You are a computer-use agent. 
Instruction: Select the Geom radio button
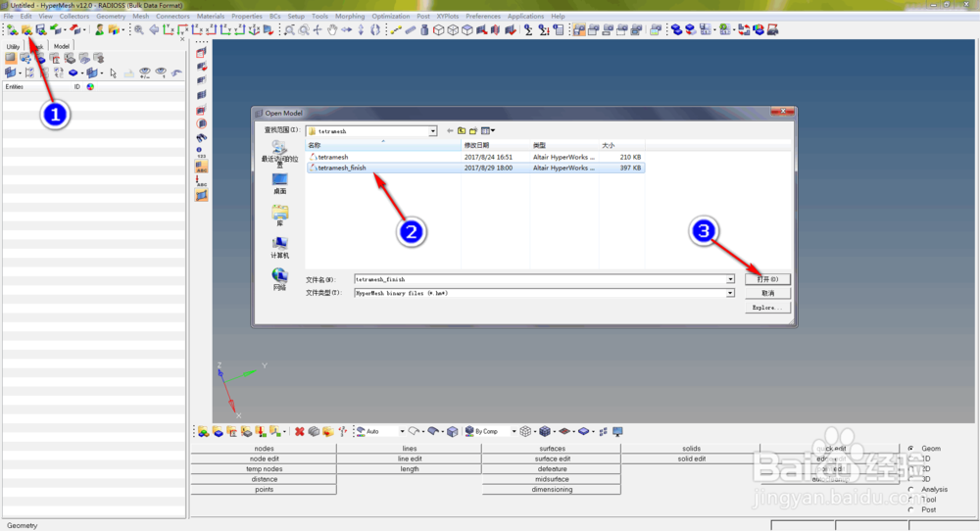tap(910, 449)
